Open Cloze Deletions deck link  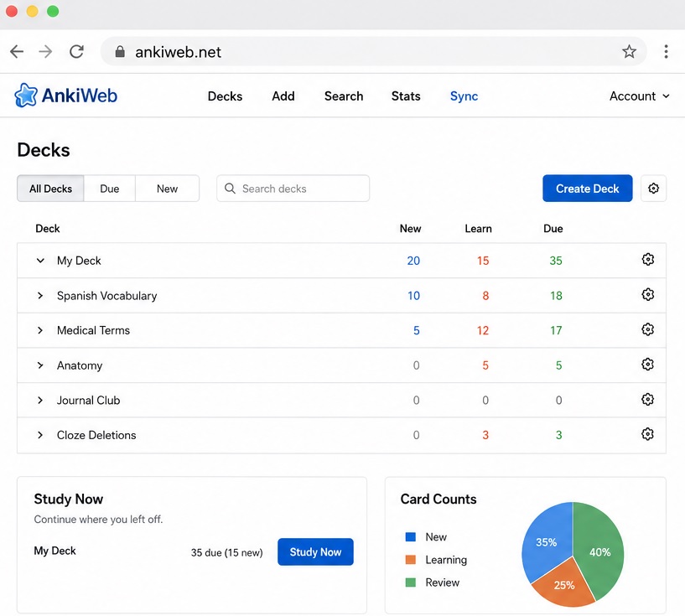point(96,435)
